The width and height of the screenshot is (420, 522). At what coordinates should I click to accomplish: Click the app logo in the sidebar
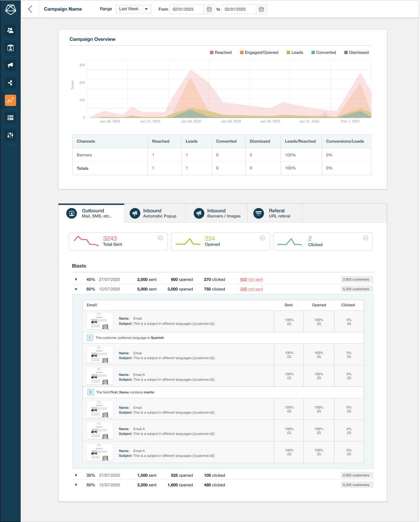11,9
